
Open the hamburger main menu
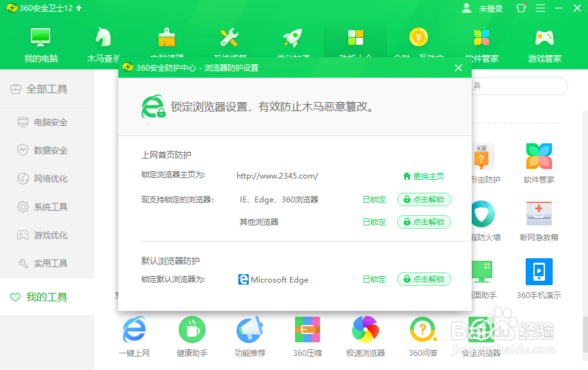pos(539,8)
